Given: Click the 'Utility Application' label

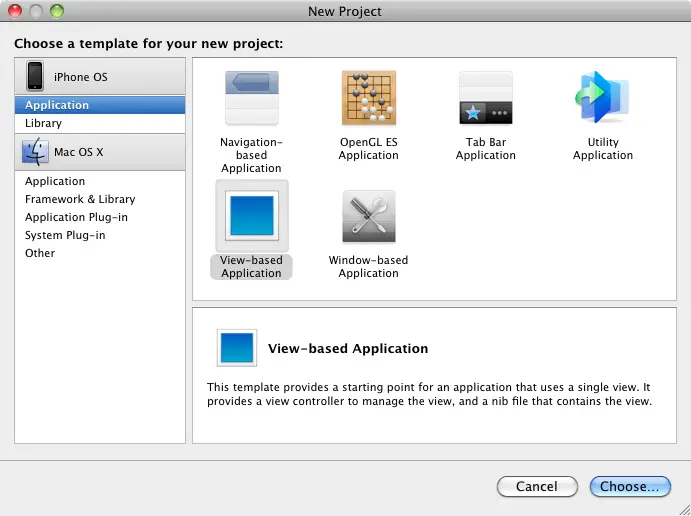Looking at the screenshot, I should [x=603, y=148].
